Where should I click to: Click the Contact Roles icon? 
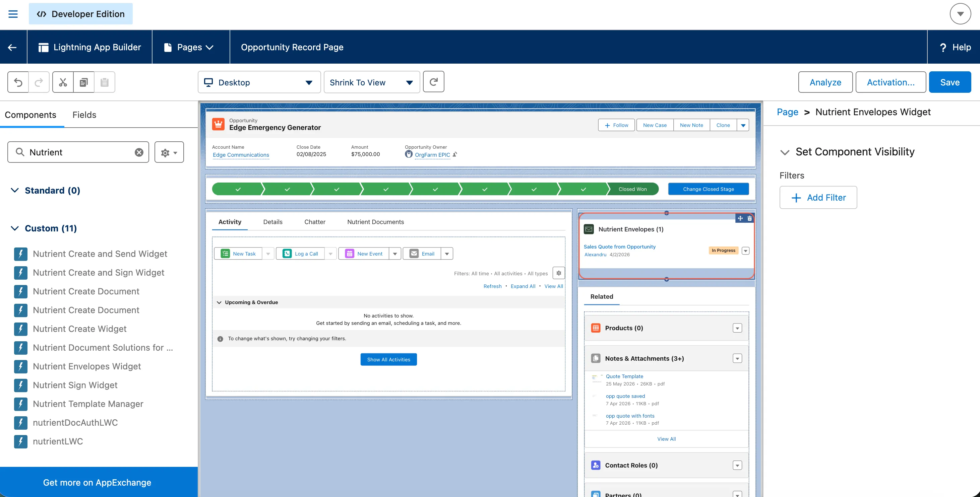596,465
